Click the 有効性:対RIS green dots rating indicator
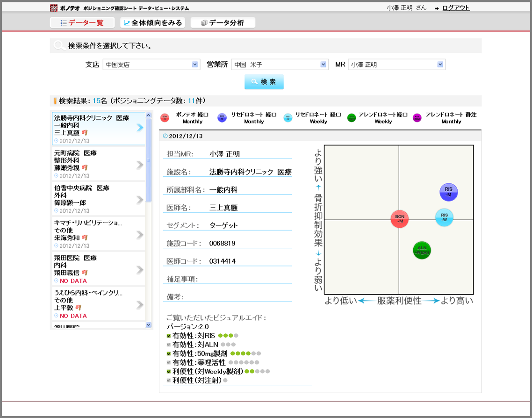Screen dimensions: 532x418 point(228,336)
